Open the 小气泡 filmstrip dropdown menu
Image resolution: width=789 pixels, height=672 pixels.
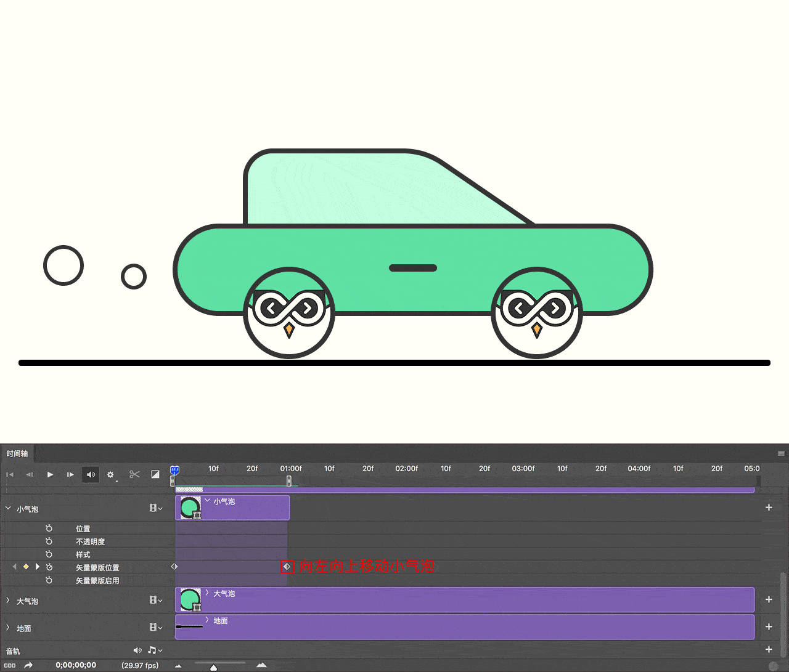[x=155, y=508]
